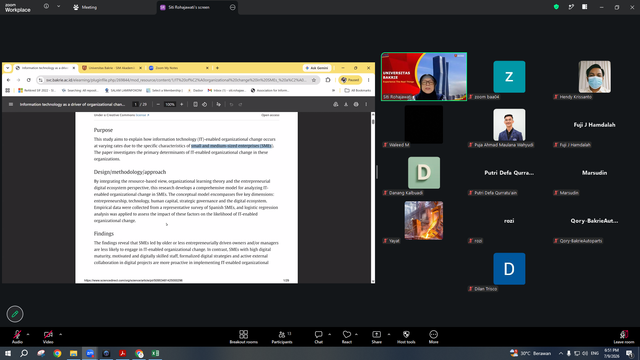
Task: Select Puja Ahmad Maulana Wahyudi's tile
Action: pyautogui.click(x=509, y=124)
